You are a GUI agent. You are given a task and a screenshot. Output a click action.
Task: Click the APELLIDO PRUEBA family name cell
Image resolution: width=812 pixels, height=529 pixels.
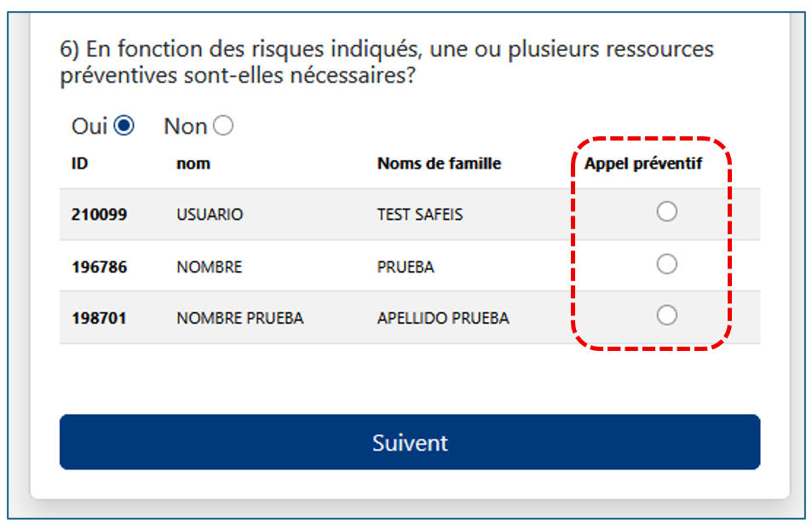[x=443, y=319]
